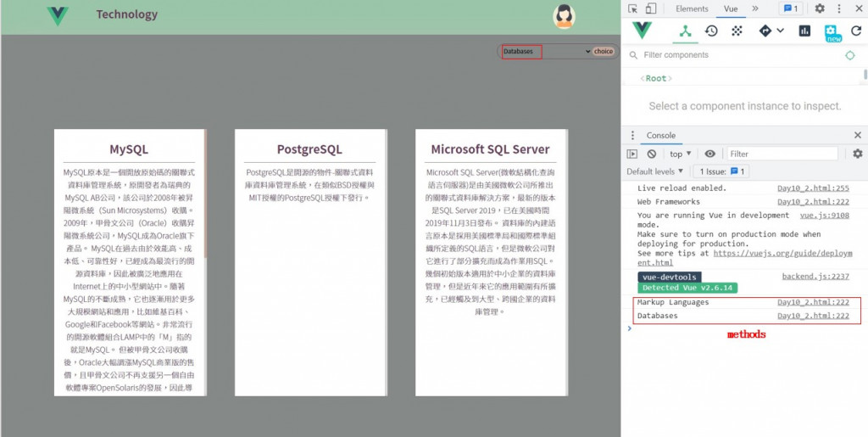This screenshot has height=437, width=868.
Task: Click the Vue DevTools refresh icon
Action: tap(858, 31)
